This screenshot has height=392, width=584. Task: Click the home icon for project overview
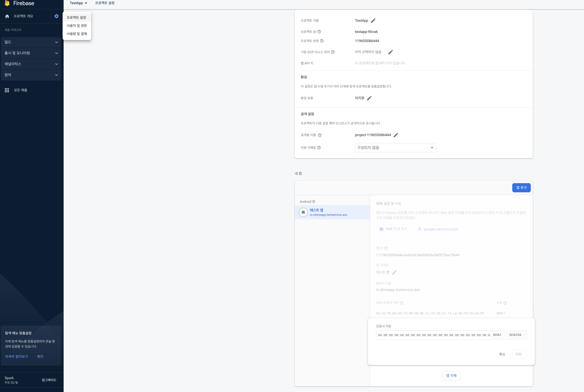[7, 16]
